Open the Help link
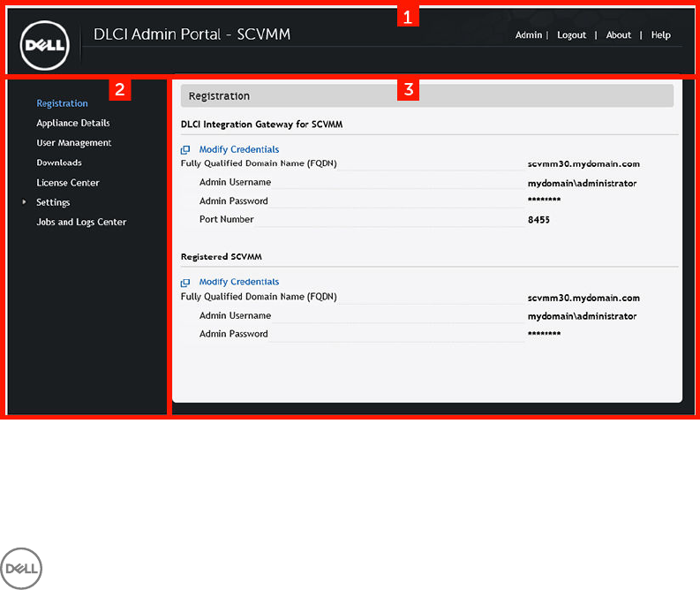This screenshot has width=700, height=590. pyautogui.click(x=660, y=34)
